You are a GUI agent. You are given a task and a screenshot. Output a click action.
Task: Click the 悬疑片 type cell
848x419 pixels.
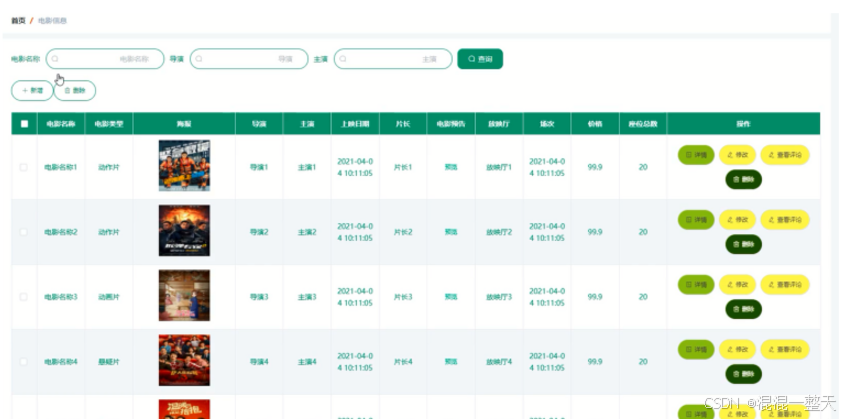click(109, 362)
